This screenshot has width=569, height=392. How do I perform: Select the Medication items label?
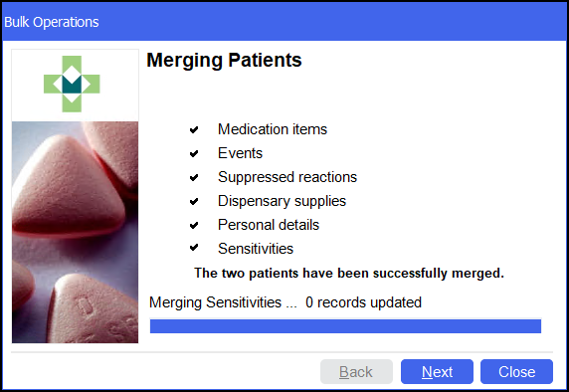pos(273,129)
